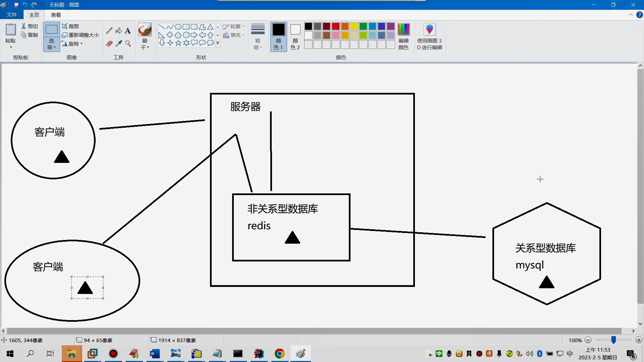Select the Magnifier tool
The width and height of the screenshot is (644, 362).
tap(128, 44)
